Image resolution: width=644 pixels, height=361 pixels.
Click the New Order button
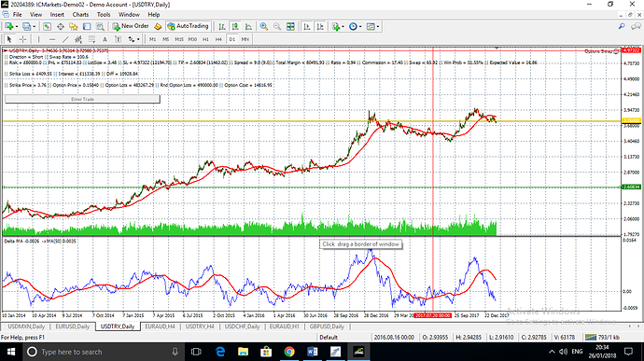(x=131, y=26)
